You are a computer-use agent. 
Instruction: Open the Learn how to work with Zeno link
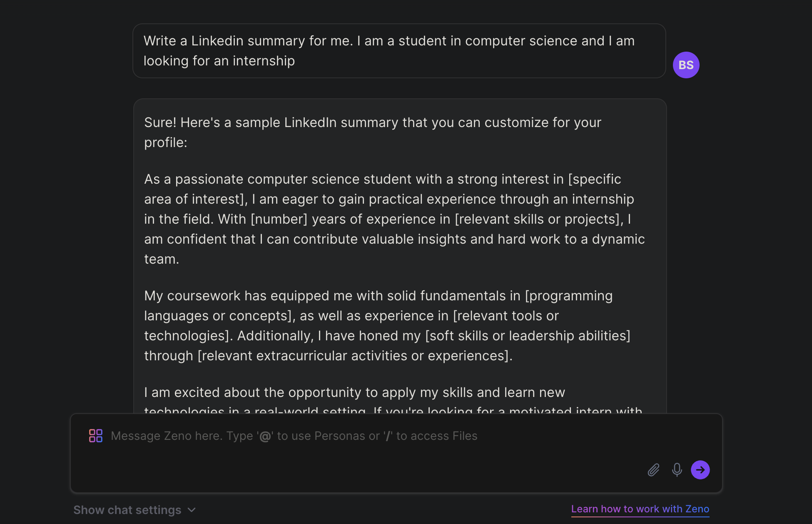coord(640,509)
